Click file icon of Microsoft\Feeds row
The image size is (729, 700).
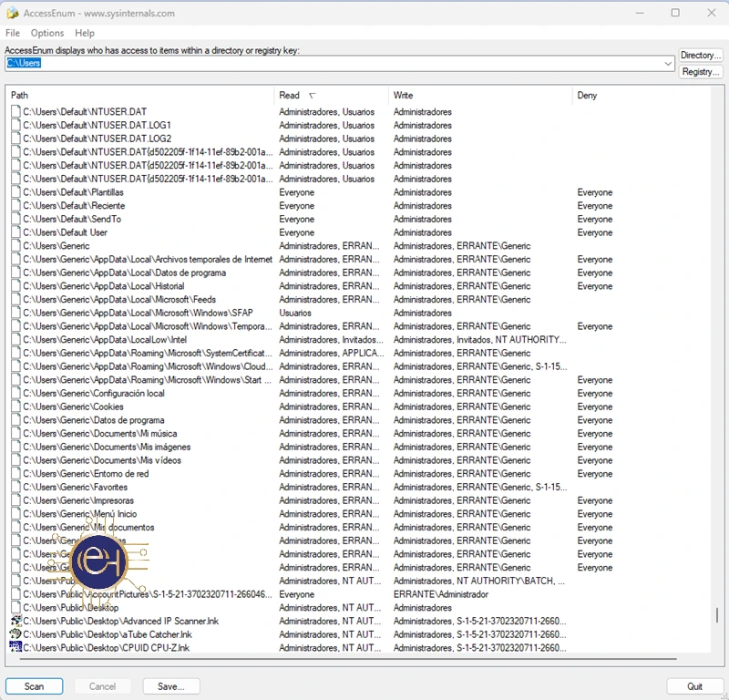(x=15, y=300)
